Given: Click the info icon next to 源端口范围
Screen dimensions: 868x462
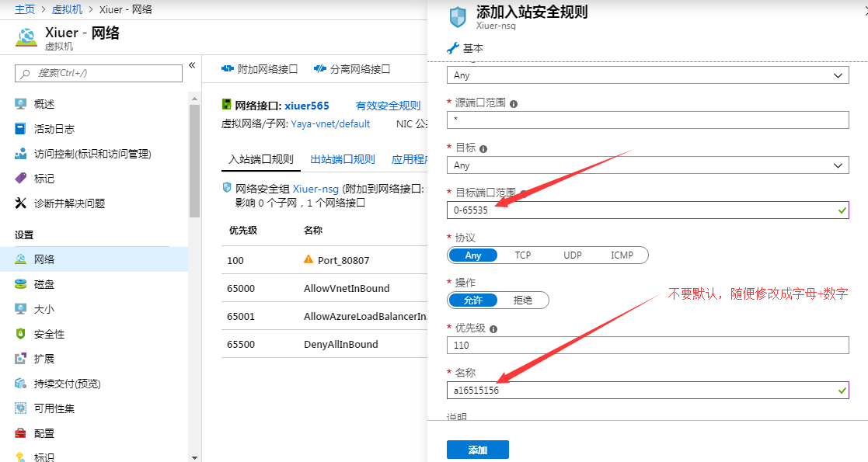Looking at the screenshot, I should (514, 103).
